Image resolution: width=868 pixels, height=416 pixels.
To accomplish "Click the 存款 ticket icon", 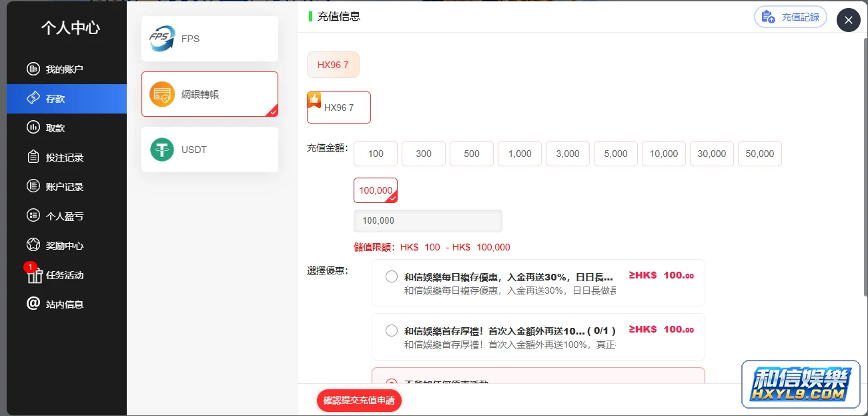I will [x=33, y=98].
